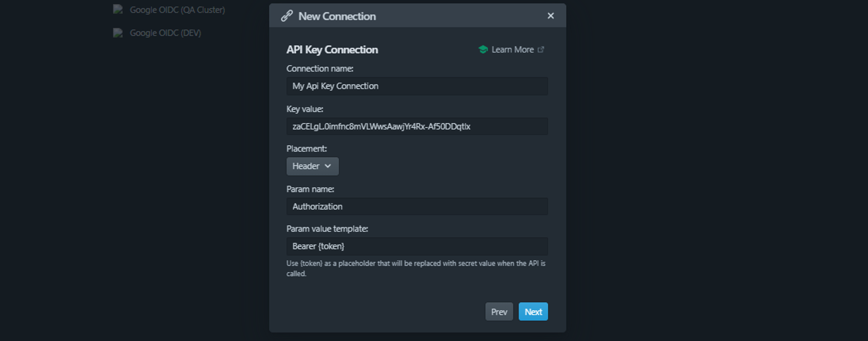Click the Connection name input field
868x341 pixels.
click(417, 86)
